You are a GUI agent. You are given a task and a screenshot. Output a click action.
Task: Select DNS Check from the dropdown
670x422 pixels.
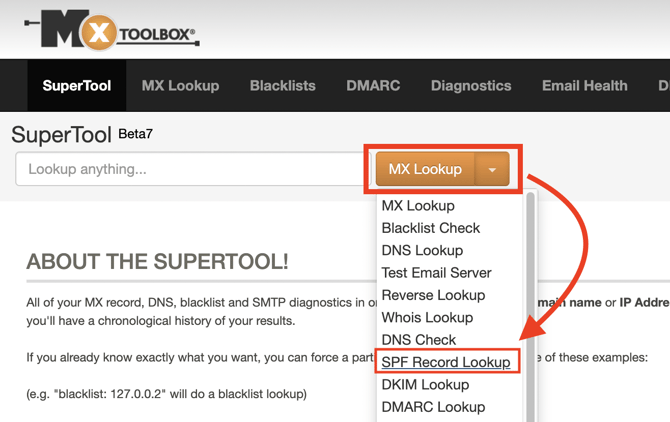pos(418,340)
